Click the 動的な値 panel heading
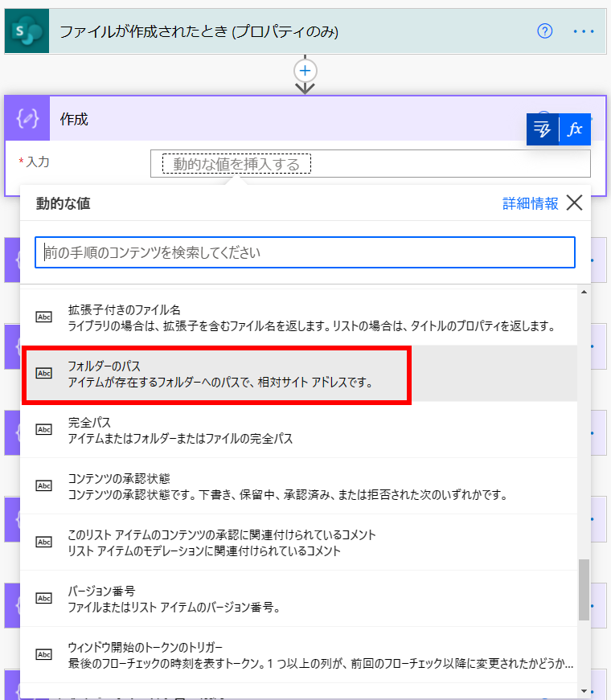 [63, 203]
